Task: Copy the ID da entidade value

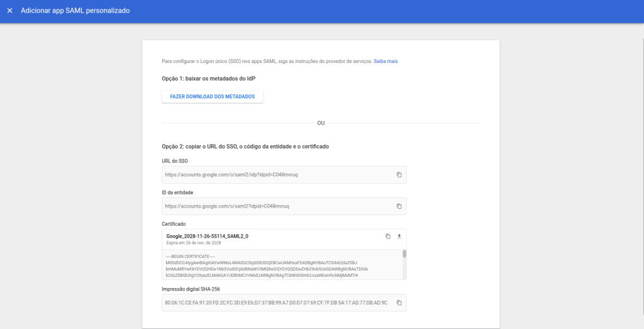Action: click(399, 206)
